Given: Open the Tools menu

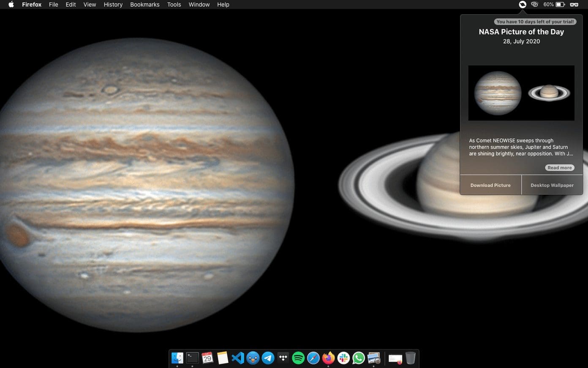Looking at the screenshot, I should coord(174,5).
